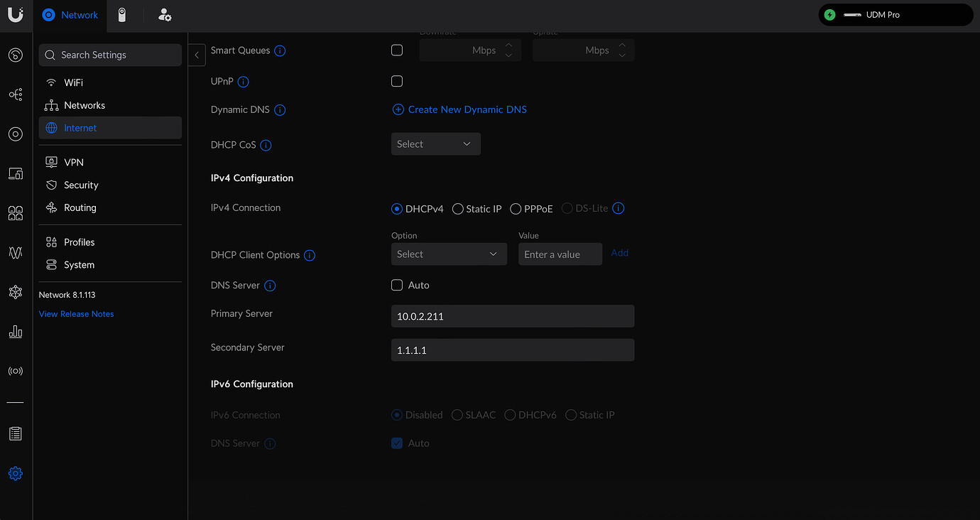Open the Insights wave icon in sidebar
The image size is (980, 520).
pos(16,252)
